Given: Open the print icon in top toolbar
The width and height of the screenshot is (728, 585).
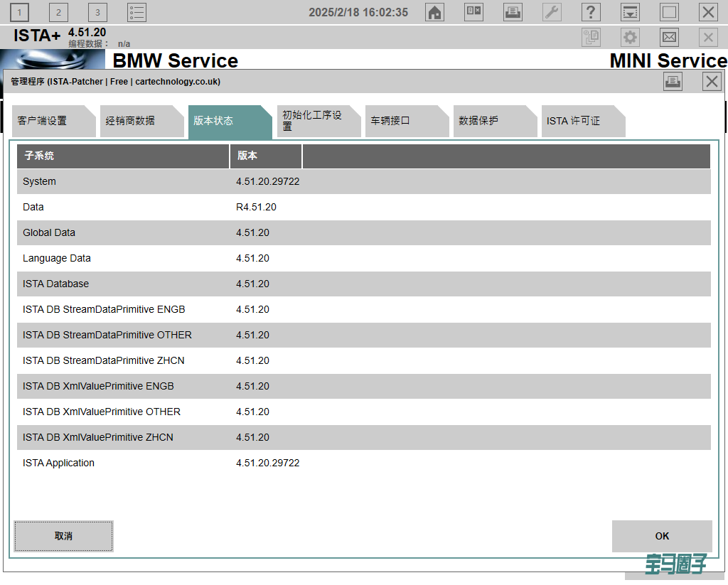Looking at the screenshot, I should [x=513, y=12].
